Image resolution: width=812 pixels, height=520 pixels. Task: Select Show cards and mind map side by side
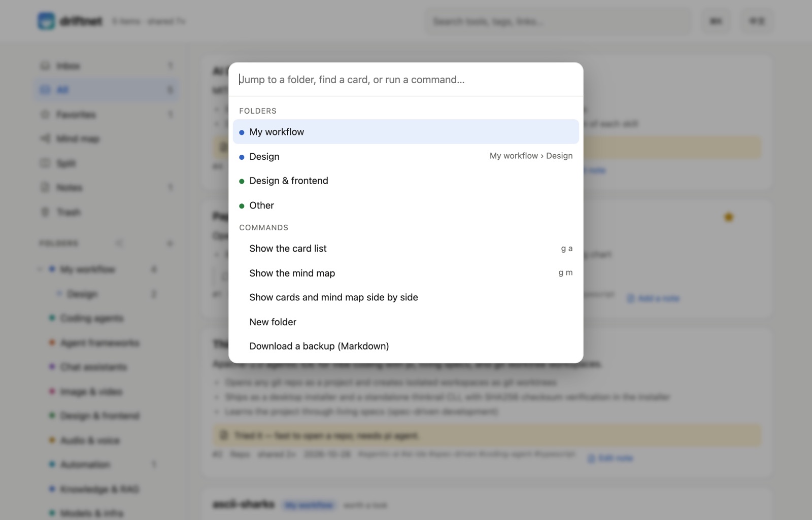(405, 297)
